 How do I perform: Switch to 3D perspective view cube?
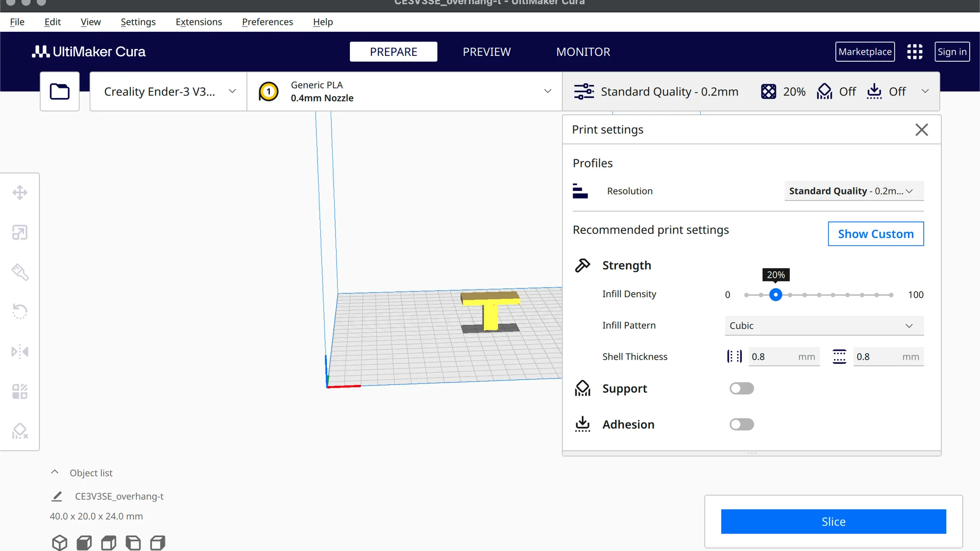tap(60, 543)
